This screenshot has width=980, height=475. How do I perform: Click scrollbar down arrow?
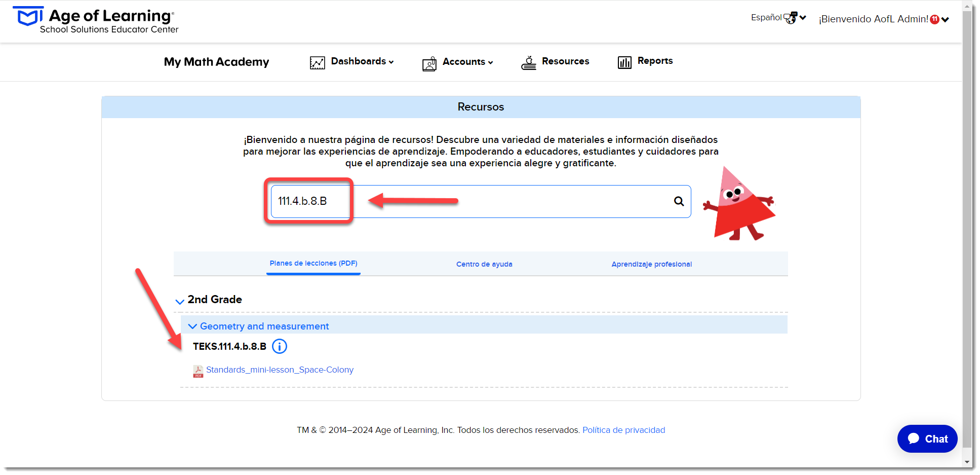pyautogui.click(x=968, y=462)
